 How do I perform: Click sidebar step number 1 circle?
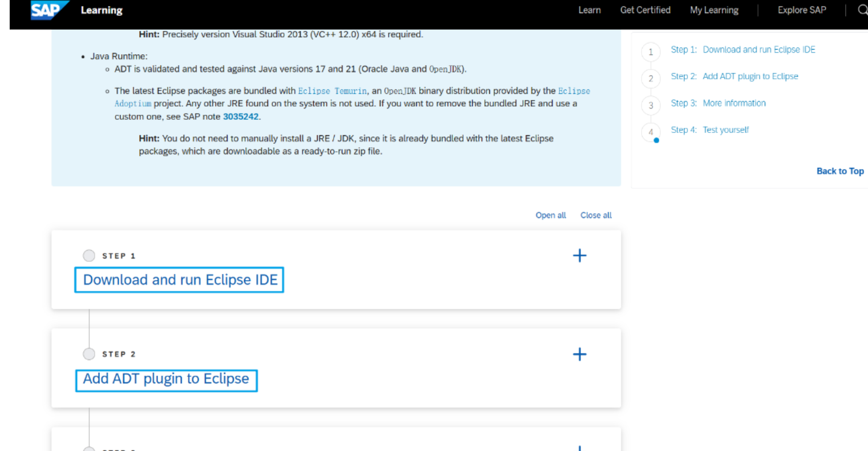651,52
